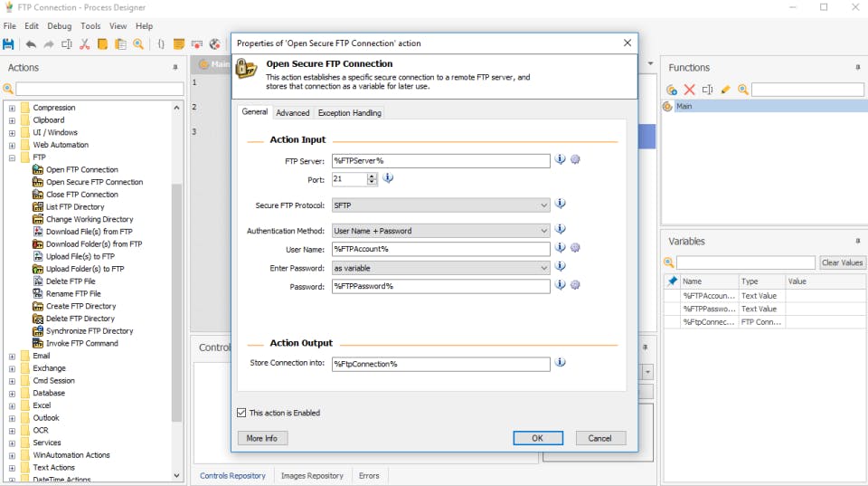Click the Cancel button
This screenshot has height=486, width=868.
click(600, 438)
